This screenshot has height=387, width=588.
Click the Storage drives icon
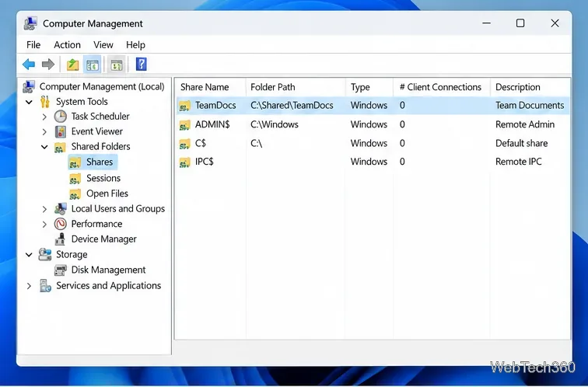(x=45, y=254)
